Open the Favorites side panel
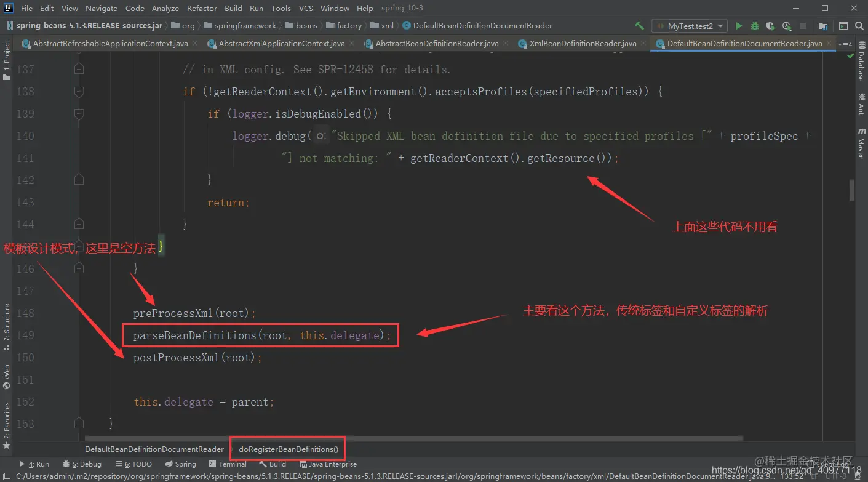This screenshot has width=868, height=482. pos(7,425)
